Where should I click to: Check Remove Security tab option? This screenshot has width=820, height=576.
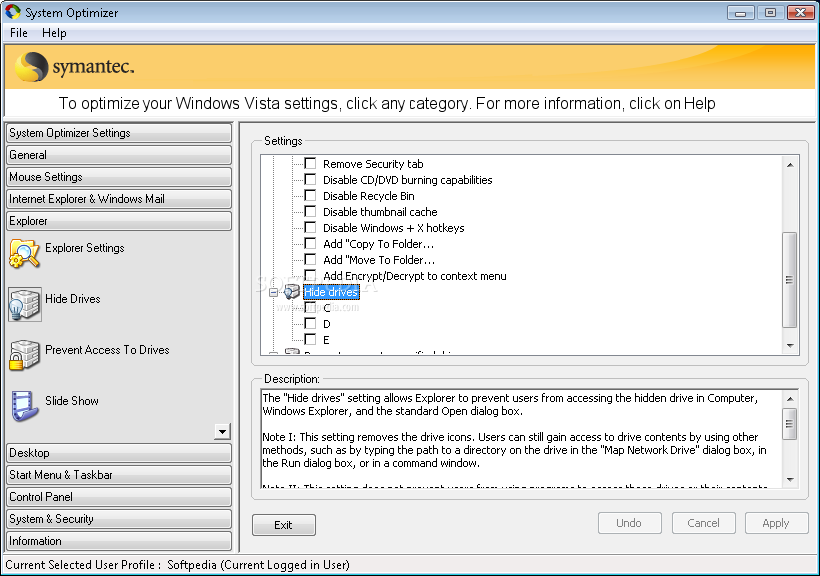click(310, 163)
